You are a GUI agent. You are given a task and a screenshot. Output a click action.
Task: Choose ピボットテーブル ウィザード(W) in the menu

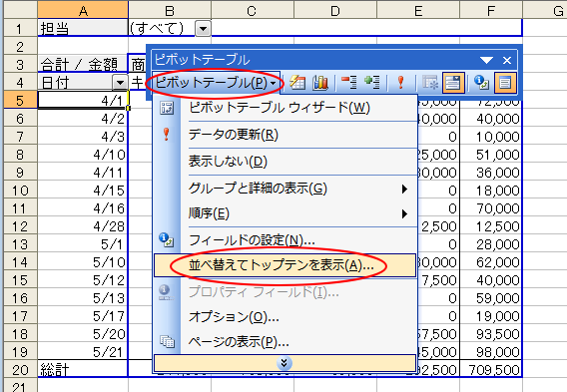pos(284,108)
